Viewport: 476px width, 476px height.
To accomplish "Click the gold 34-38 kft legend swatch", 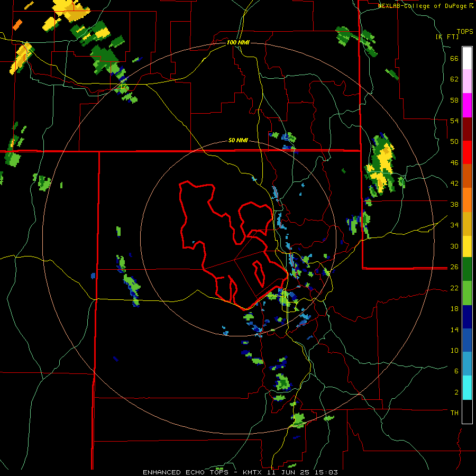I will (x=467, y=224).
